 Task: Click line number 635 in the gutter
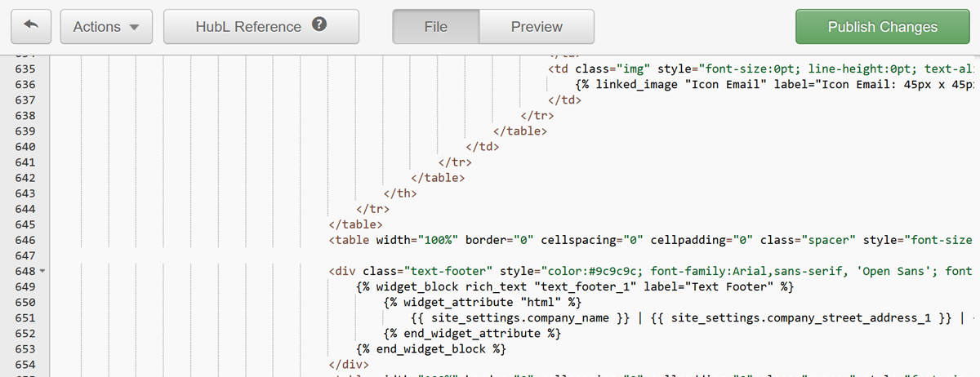pyautogui.click(x=24, y=69)
